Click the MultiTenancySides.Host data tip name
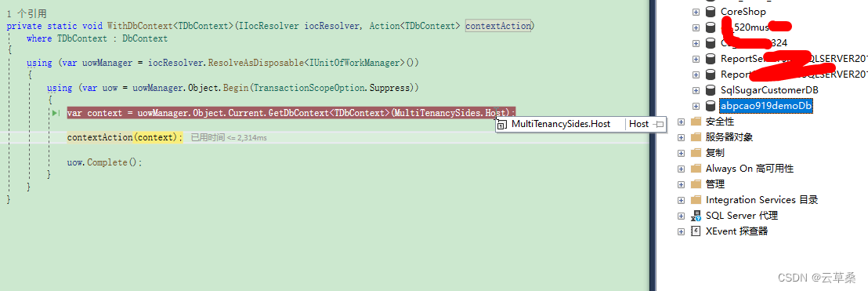 click(560, 124)
